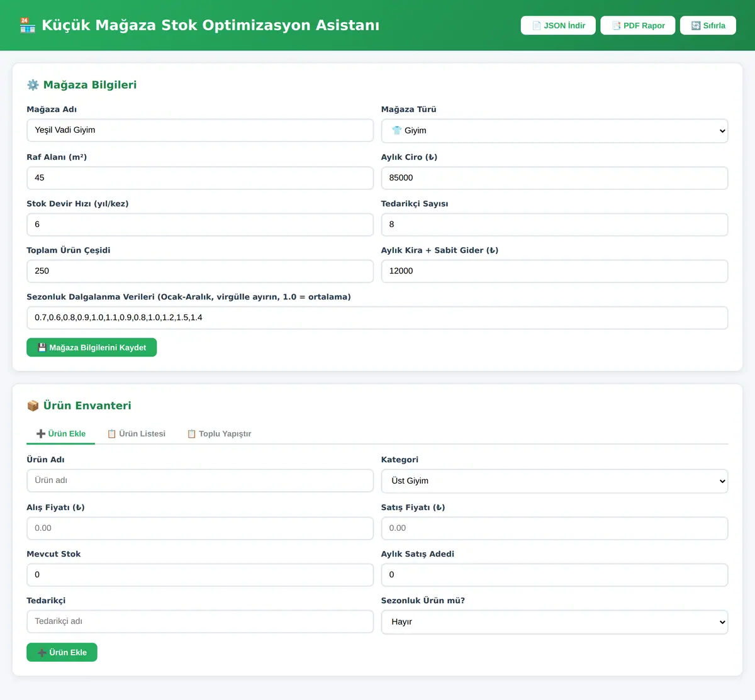
Task: Focus the Tedarikçi adı input
Action: click(x=200, y=621)
